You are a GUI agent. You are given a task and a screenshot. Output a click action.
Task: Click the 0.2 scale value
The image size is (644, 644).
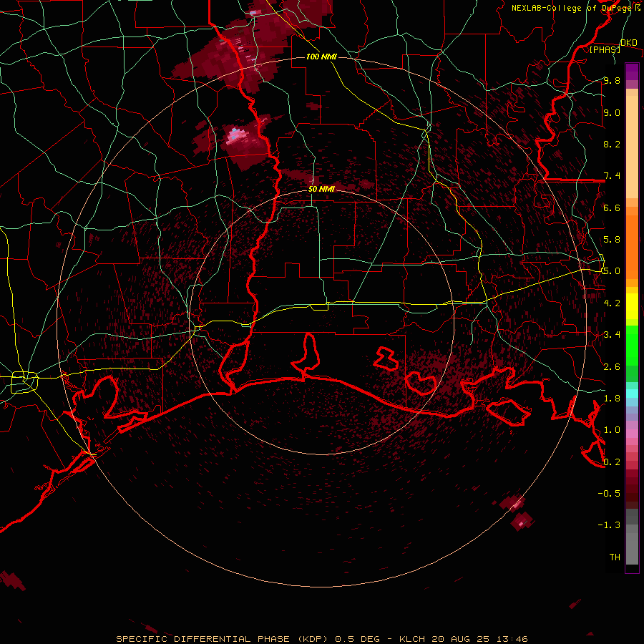tap(612, 462)
